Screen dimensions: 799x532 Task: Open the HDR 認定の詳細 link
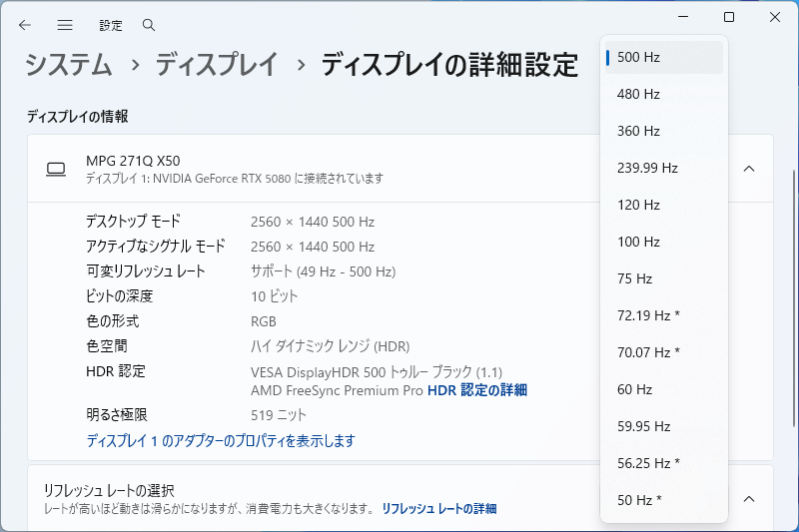tap(477, 390)
